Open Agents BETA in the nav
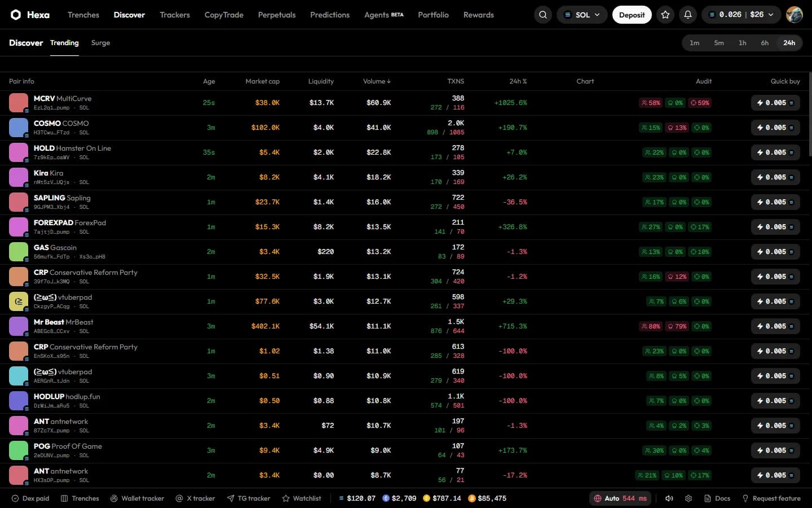812x508 pixels. click(x=384, y=15)
